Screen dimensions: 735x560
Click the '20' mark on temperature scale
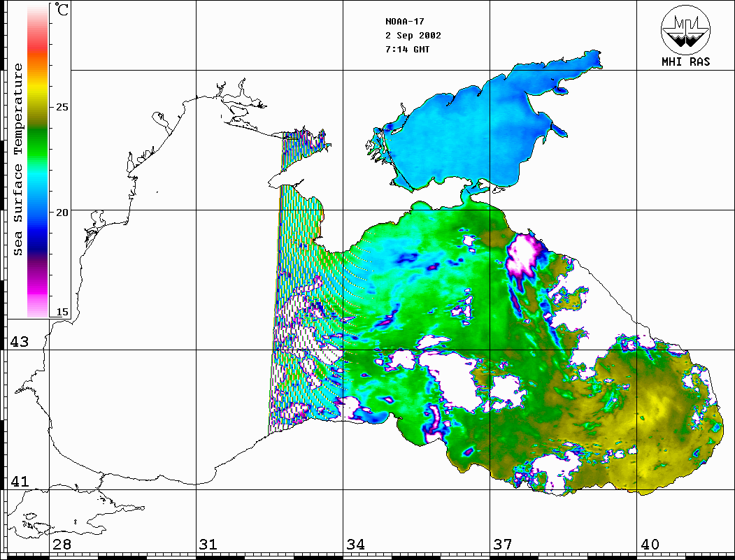[x=62, y=213]
